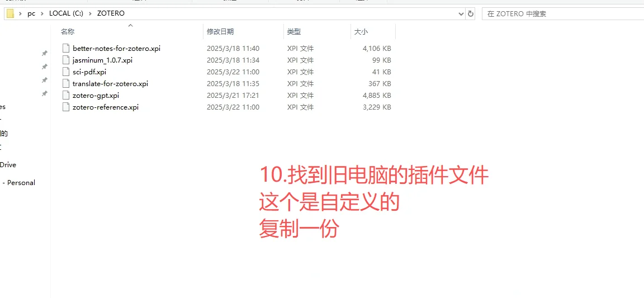This screenshot has height=298, width=644.
Task: Expand the chevron before pc in path
Action: 20,13
